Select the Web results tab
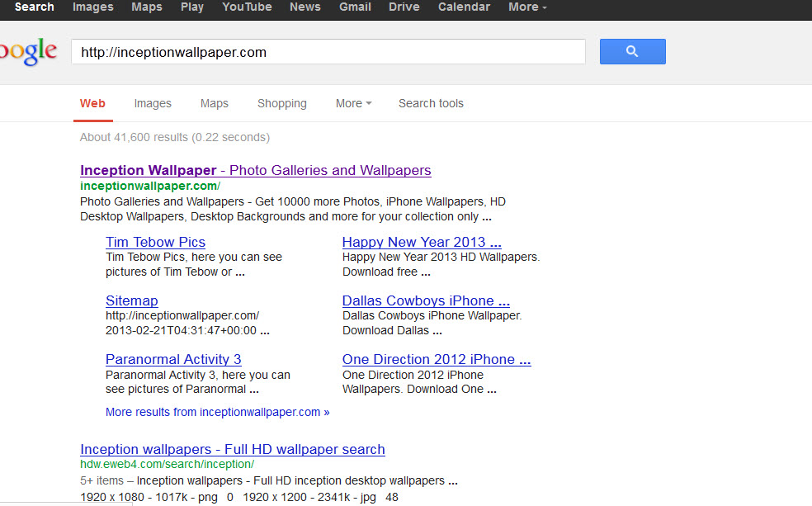 pos(92,103)
